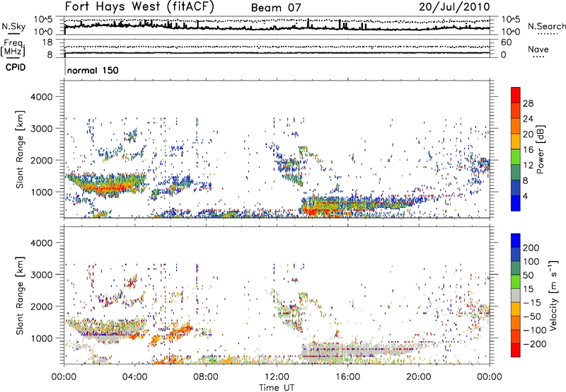Click the dark blue top segment of Velocity color bar
Screen dimensions: 566x392
point(516,241)
